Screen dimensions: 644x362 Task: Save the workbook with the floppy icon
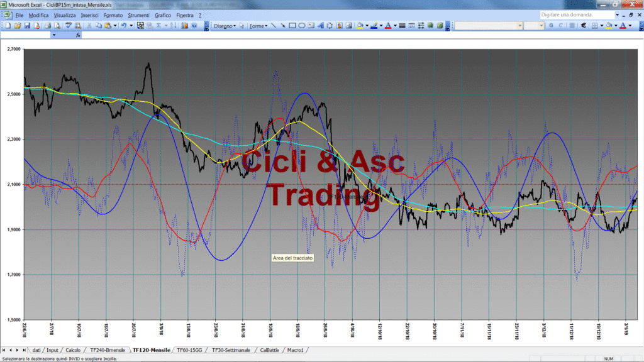click(27, 25)
